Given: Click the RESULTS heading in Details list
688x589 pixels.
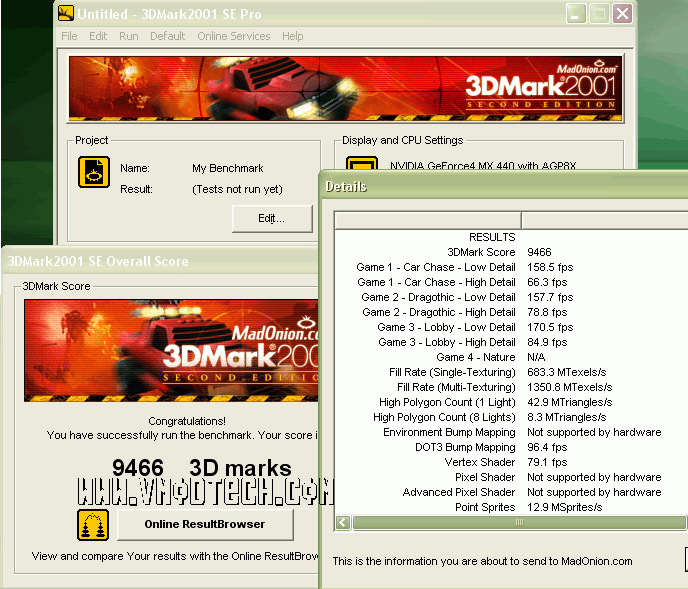Looking at the screenshot, I should (x=492, y=237).
